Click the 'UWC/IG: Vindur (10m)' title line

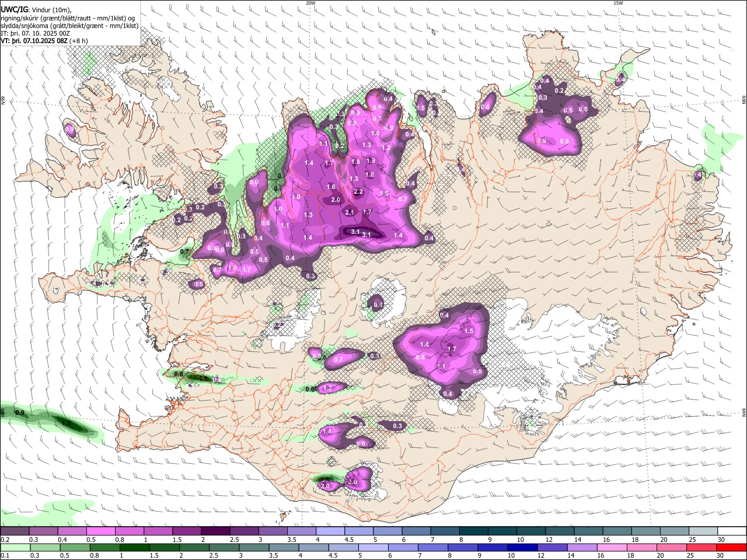click(x=36, y=9)
